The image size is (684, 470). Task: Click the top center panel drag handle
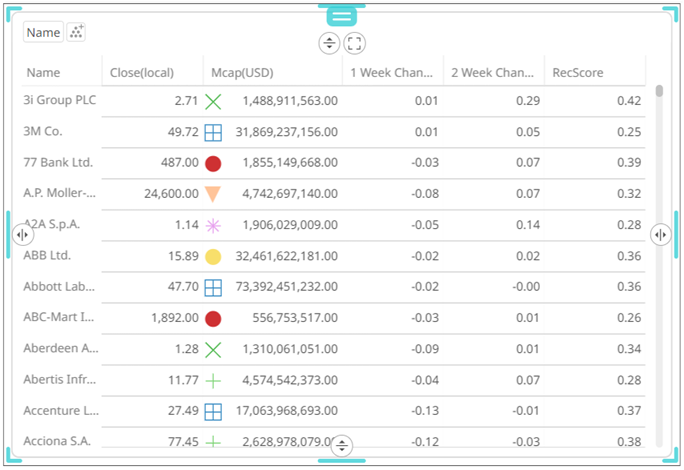pos(341,15)
